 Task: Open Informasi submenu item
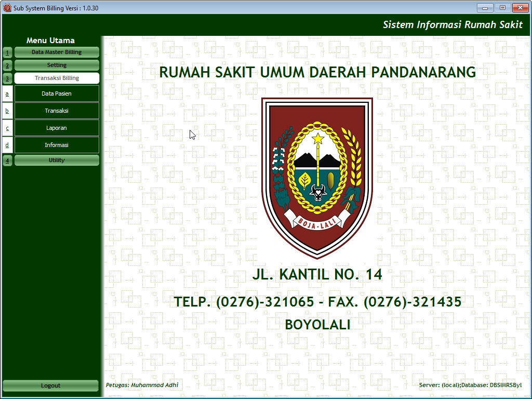[x=57, y=145]
